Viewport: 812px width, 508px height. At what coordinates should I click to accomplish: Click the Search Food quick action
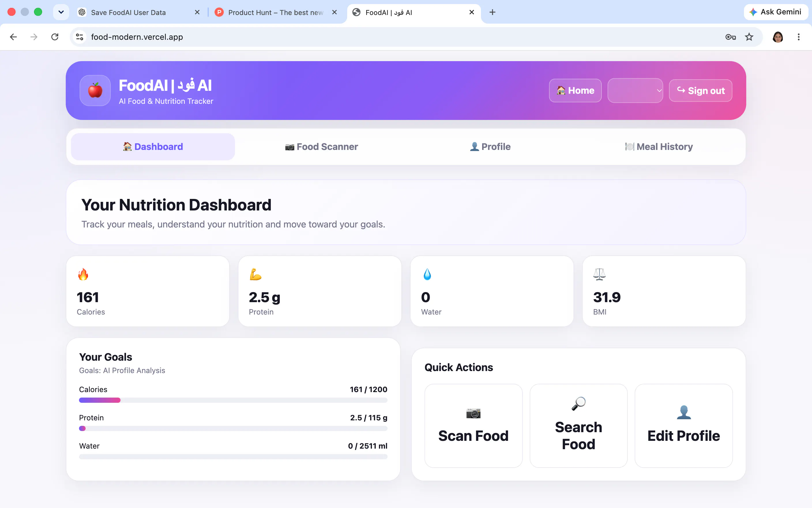578,426
